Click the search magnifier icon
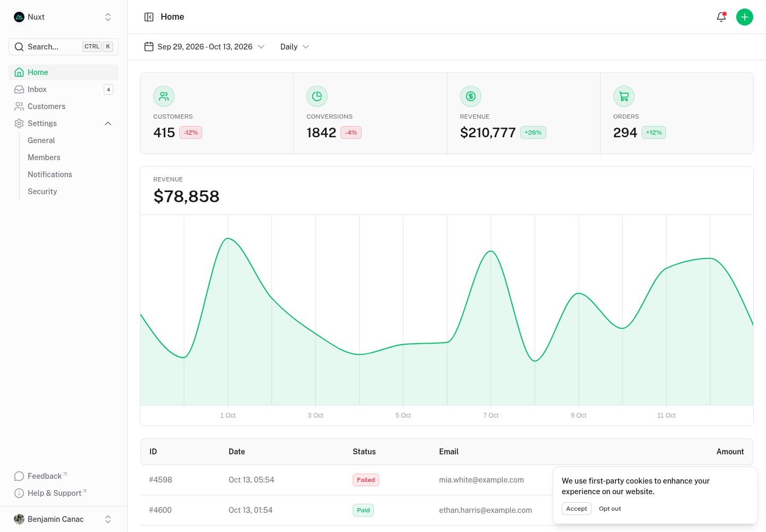The height and width of the screenshot is (532, 766). tap(19, 47)
